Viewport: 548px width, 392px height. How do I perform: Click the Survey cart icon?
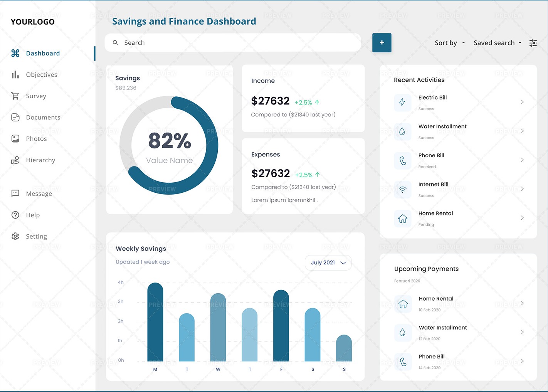pos(15,96)
